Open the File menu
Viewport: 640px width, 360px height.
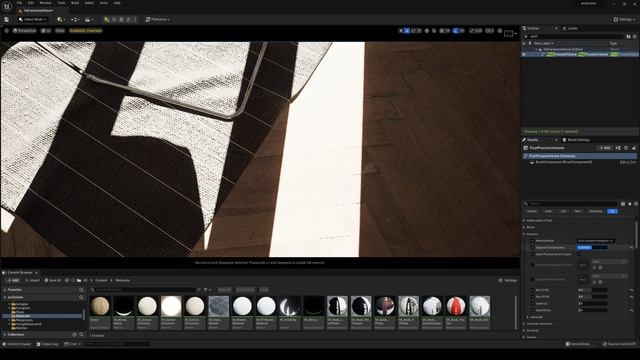coord(19,3)
